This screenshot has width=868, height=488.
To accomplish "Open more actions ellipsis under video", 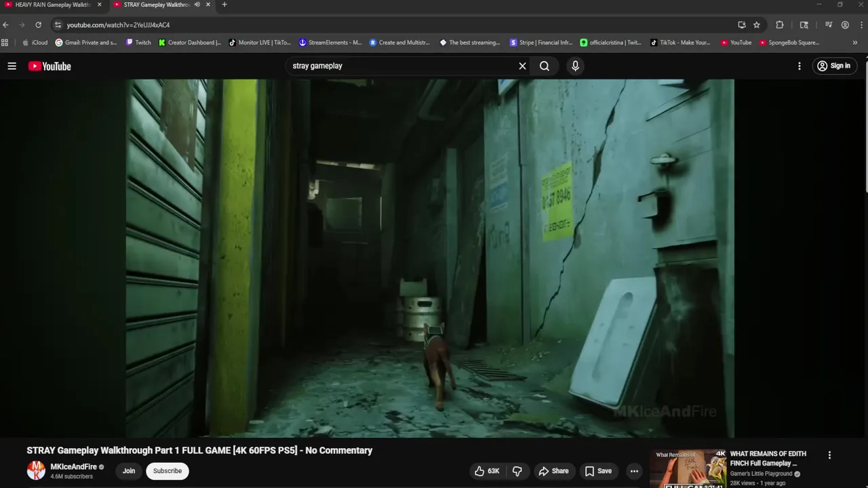I will click(x=634, y=471).
